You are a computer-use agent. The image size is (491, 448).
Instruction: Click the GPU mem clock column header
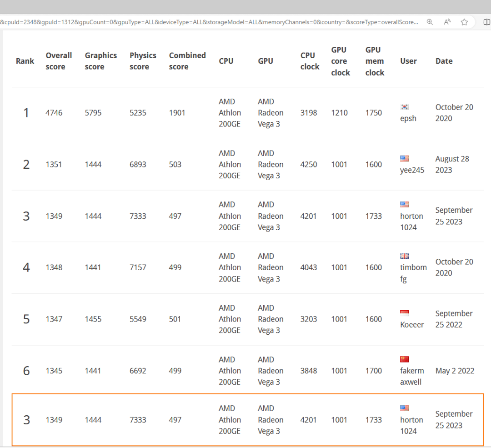375,61
